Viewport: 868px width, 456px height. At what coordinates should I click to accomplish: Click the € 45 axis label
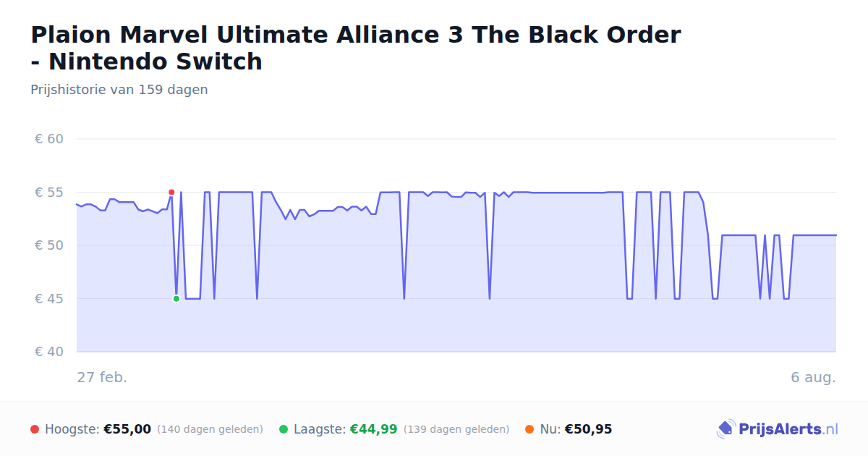click(49, 299)
